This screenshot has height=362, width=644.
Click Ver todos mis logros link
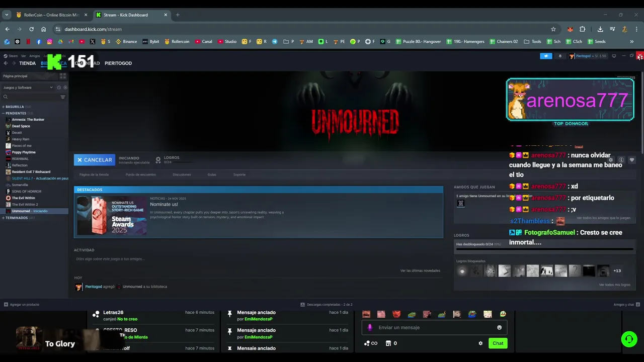pos(614,285)
